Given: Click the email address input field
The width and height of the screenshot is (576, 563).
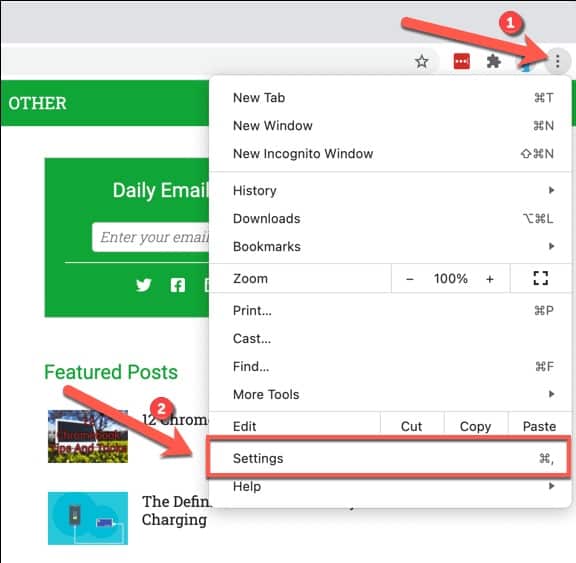Looking at the screenshot, I should click(151, 237).
